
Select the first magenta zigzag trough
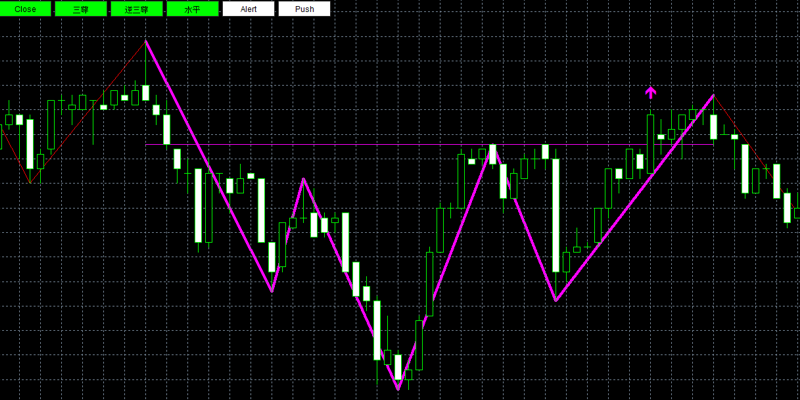272,292
